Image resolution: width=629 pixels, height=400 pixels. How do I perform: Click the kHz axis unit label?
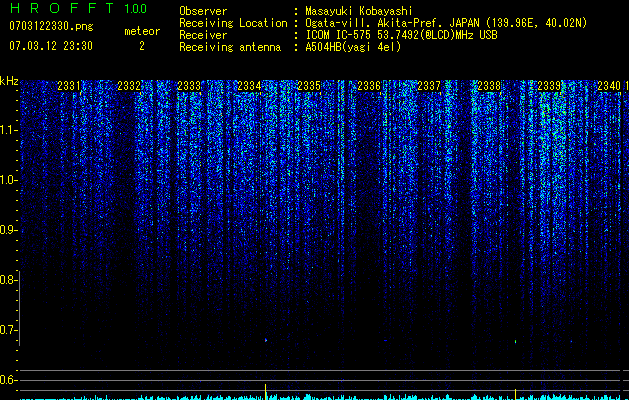[x=9, y=81]
